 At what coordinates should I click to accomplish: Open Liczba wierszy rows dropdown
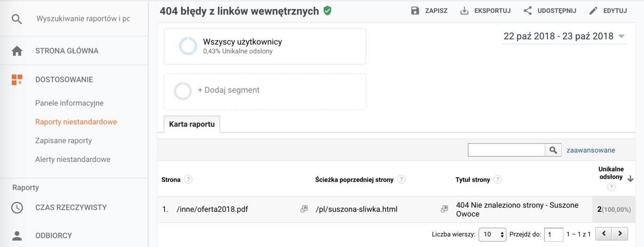point(492,234)
